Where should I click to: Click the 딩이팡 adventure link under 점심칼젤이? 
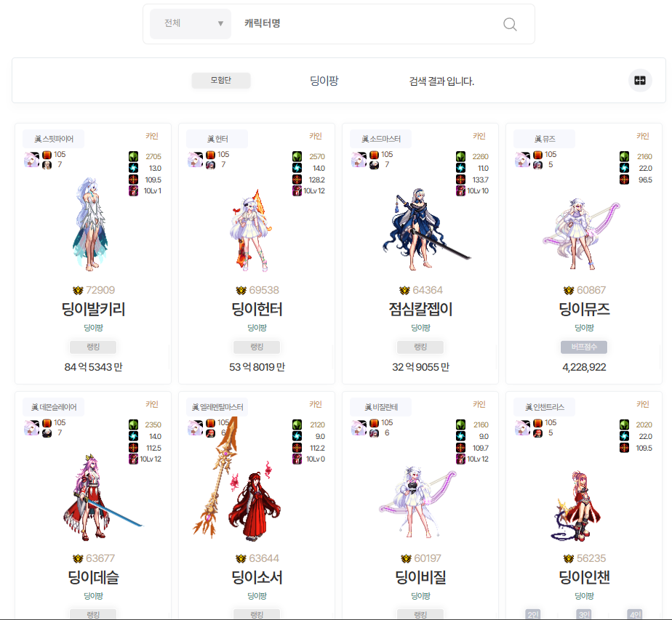[420, 328]
